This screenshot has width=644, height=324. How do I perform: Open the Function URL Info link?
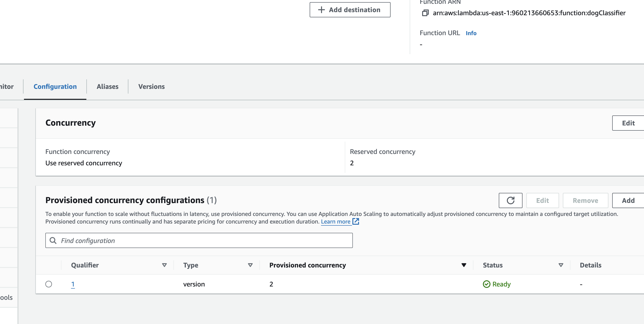point(471,33)
